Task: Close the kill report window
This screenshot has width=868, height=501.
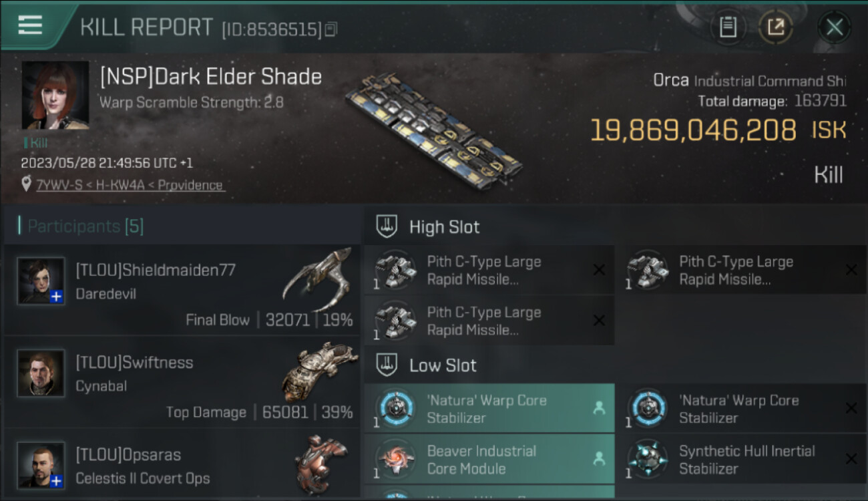Action: (x=834, y=27)
